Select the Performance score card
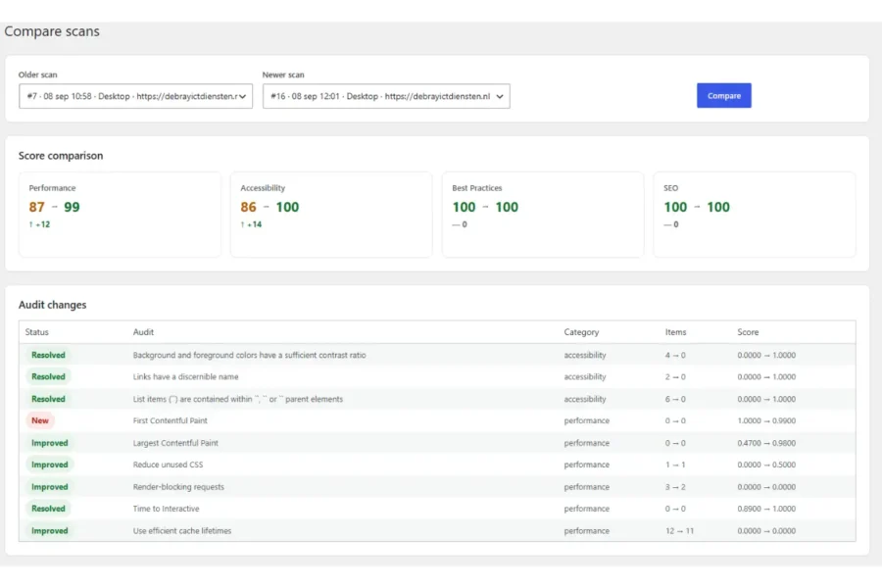This screenshot has height=588, width=882. 120,215
